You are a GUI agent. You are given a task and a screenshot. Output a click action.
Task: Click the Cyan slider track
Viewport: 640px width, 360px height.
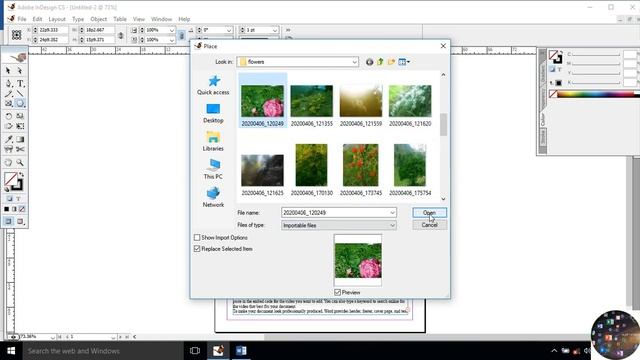pyautogui.click(x=597, y=55)
